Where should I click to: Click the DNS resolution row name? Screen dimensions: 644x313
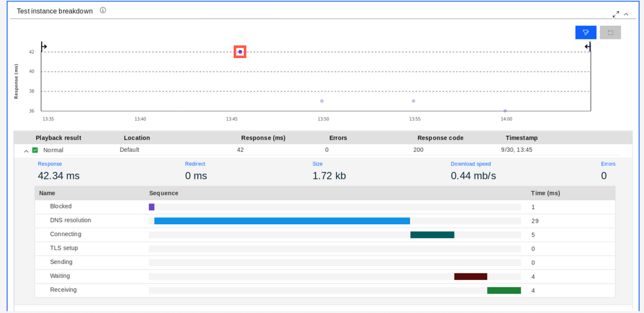70,220
